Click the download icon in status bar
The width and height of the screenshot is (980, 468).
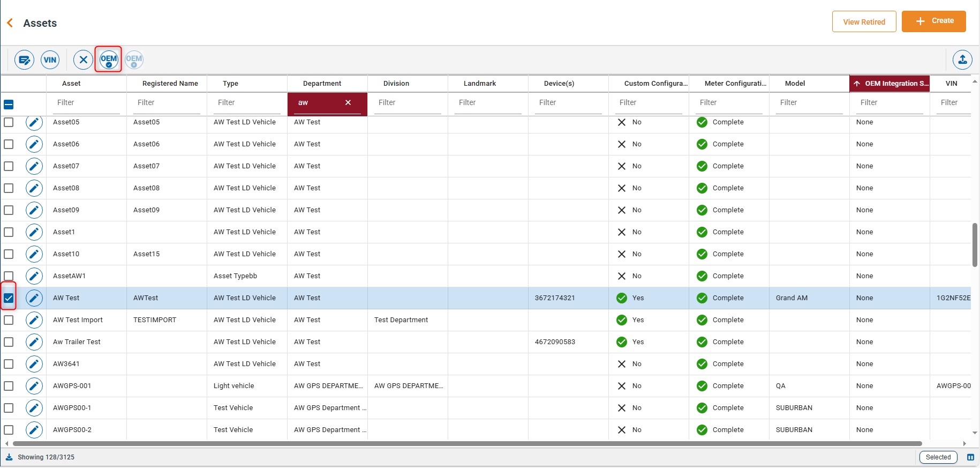pos(9,457)
